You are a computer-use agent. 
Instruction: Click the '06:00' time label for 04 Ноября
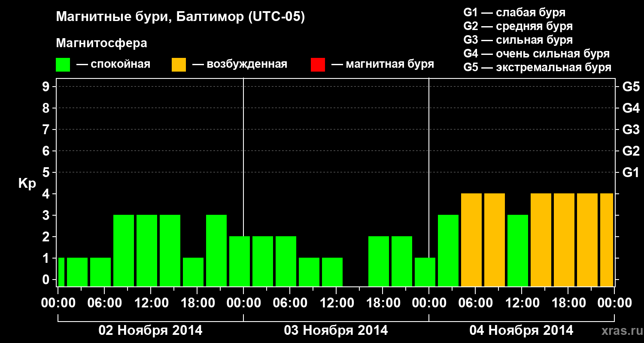click(475, 303)
